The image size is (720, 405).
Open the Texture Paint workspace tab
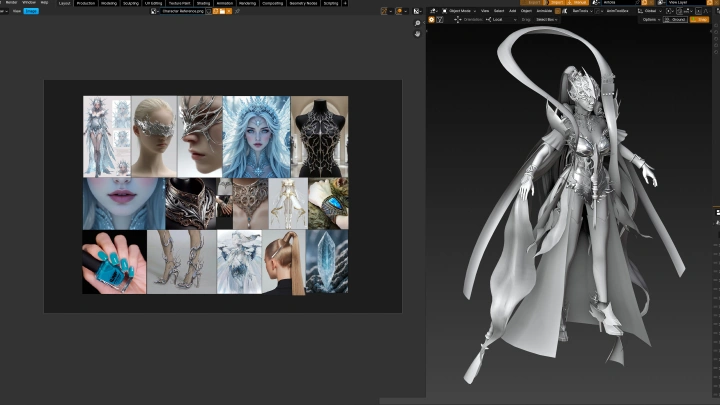pyautogui.click(x=179, y=3)
